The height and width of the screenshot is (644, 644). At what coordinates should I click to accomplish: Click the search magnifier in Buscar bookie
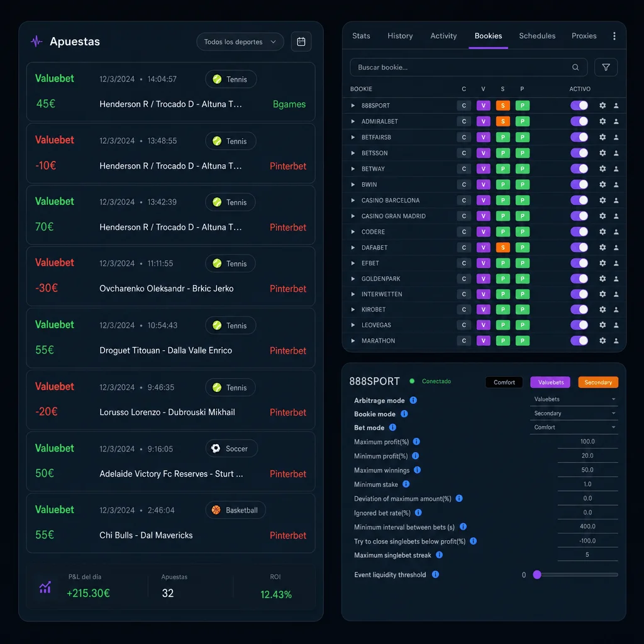(x=575, y=67)
